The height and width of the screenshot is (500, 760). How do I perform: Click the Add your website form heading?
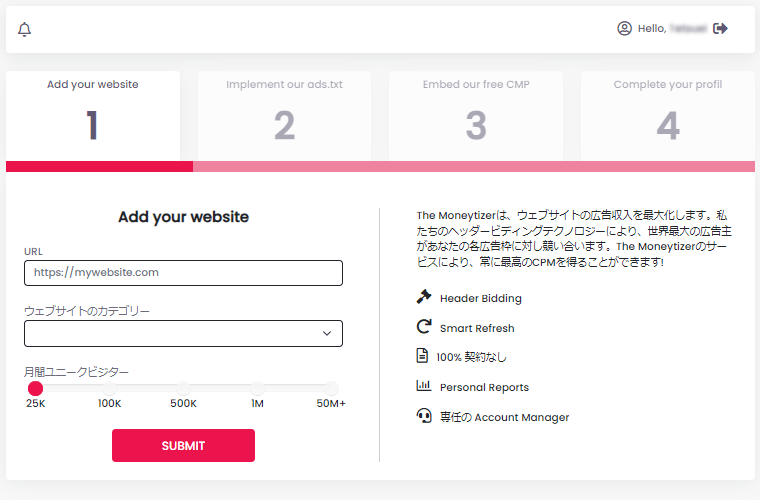pos(183,217)
